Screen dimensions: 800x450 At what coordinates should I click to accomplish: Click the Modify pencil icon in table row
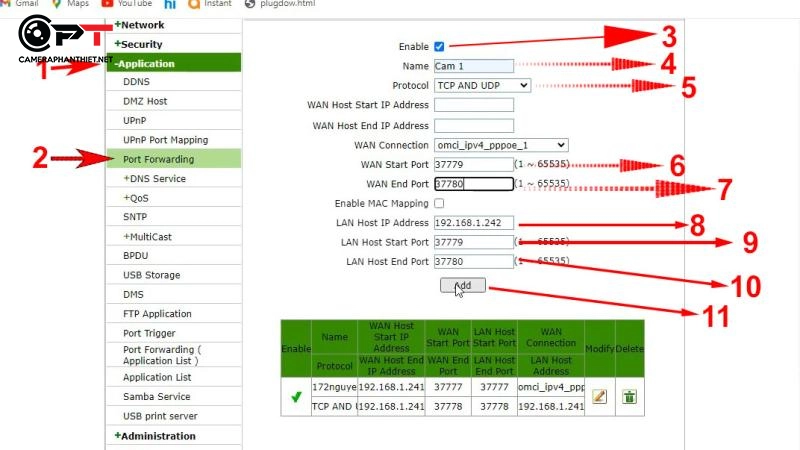click(599, 396)
